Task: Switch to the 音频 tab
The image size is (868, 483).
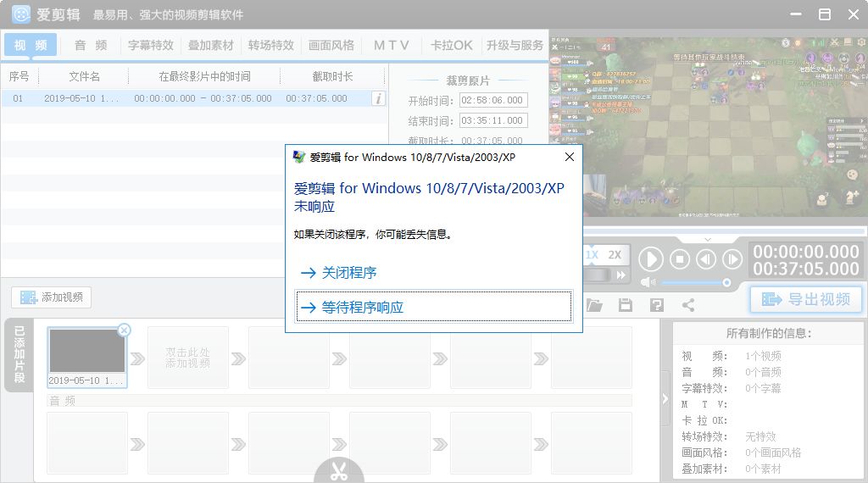Action: coord(91,46)
